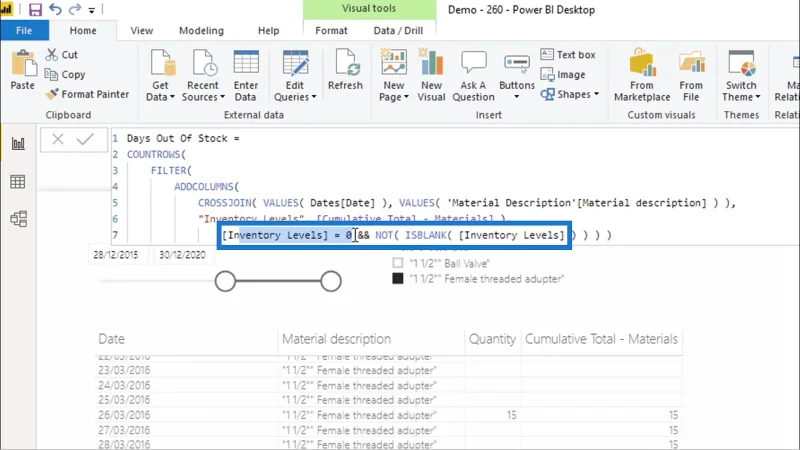Click formula line 2 COUNTROWS text
This screenshot has height=450, width=800.
(x=156, y=154)
